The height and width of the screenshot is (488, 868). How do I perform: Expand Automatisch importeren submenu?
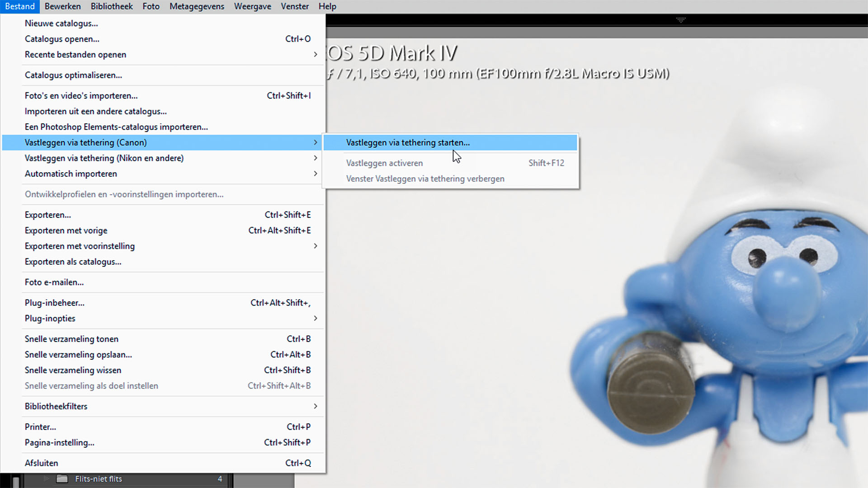click(x=71, y=174)
